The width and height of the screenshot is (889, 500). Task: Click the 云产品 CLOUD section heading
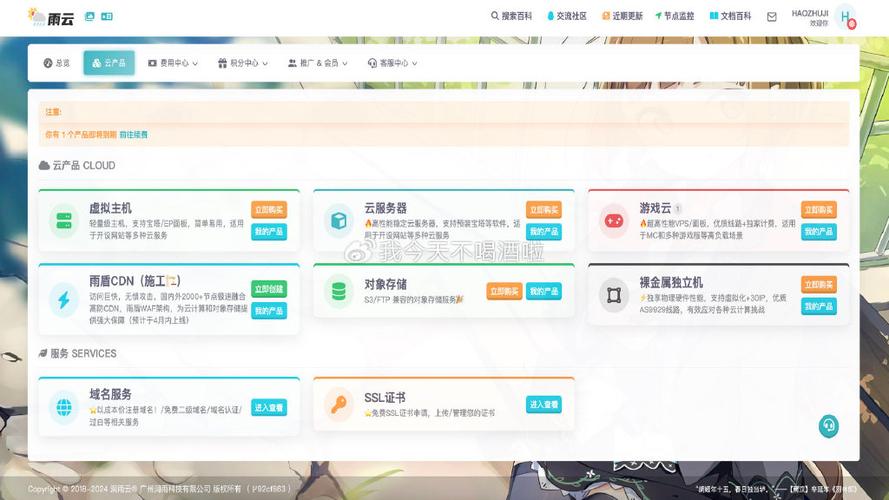(77, 166)
